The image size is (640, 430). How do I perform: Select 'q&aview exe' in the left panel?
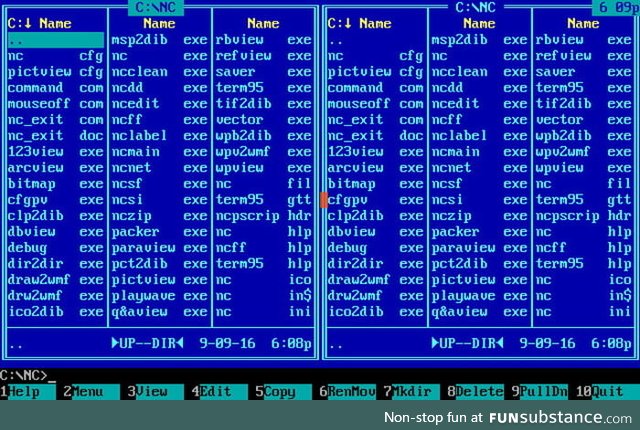coord(160,312)
